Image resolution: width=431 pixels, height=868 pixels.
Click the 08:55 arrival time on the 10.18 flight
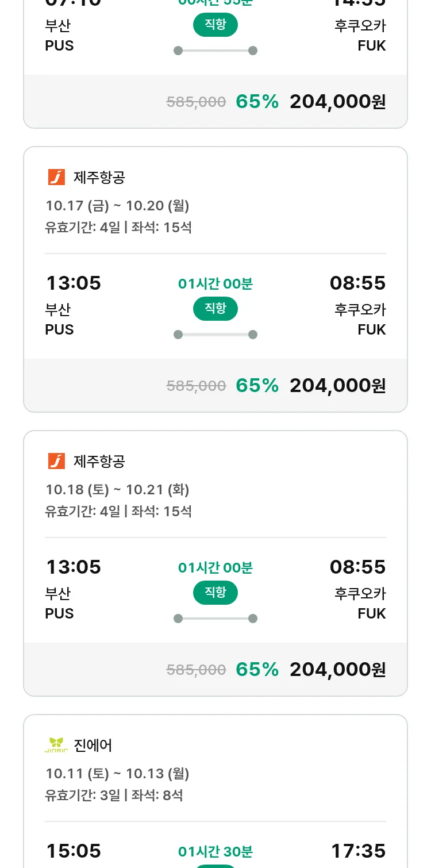click(357, 567)
